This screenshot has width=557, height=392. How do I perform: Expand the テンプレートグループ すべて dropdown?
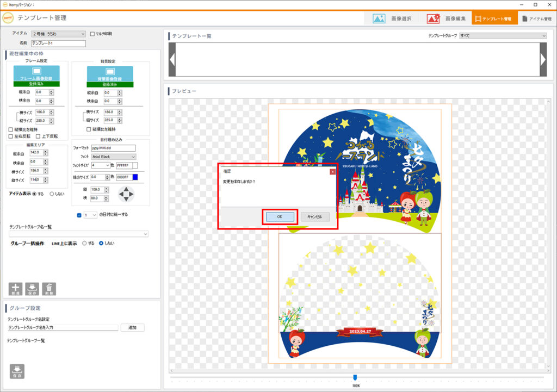point(503,36)
